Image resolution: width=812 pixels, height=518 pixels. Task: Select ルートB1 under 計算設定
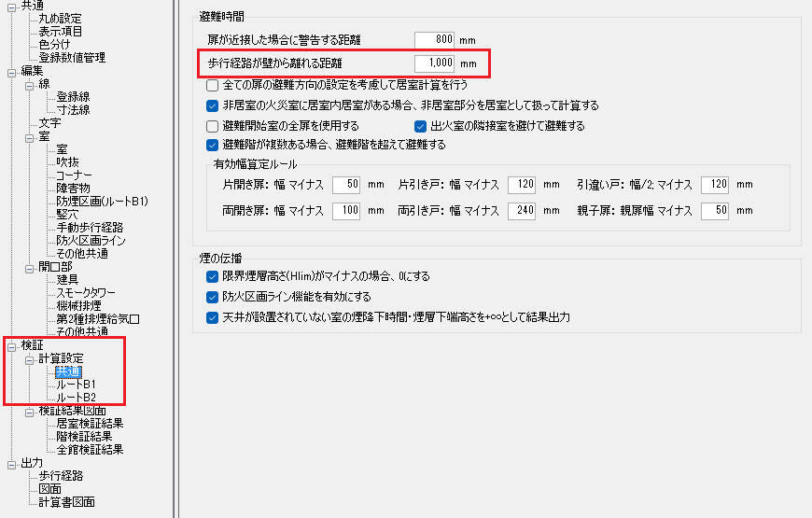tap(76, 385)
